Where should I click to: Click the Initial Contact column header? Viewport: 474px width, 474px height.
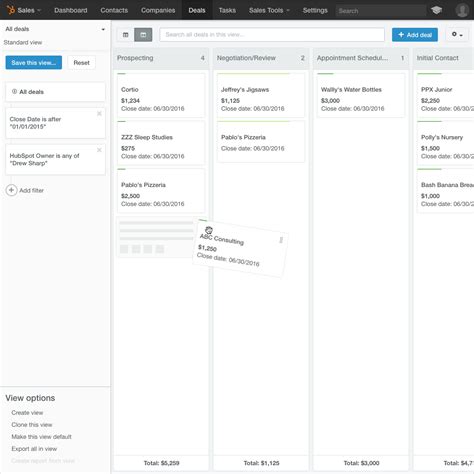[x=444, y=58]
